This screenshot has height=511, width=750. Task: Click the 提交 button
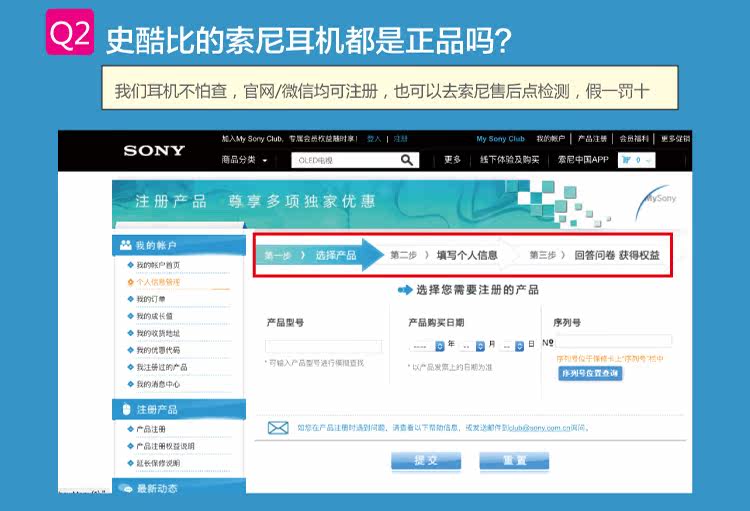point(426,461)
